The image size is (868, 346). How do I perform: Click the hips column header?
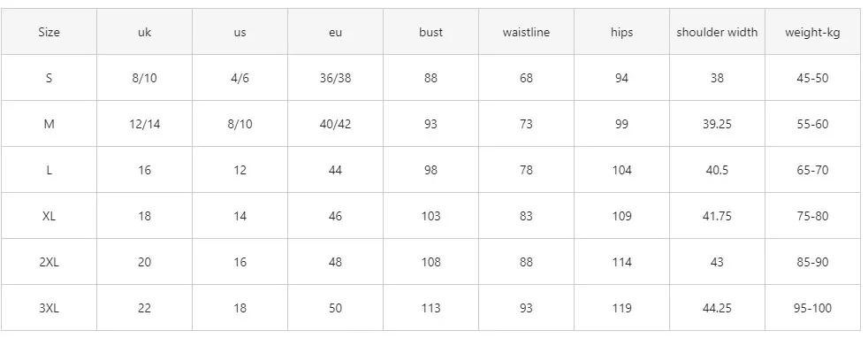(621, 32)
